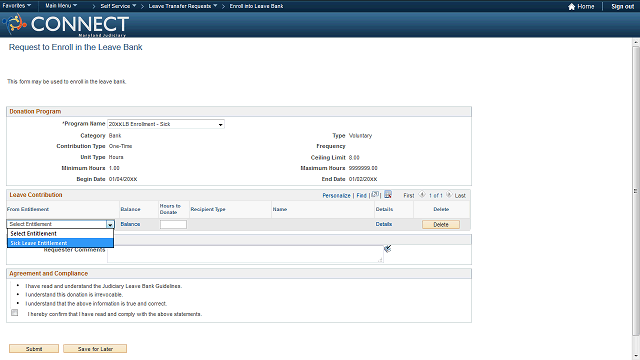Click the Hours to Donate input field
The width and height of the screenshot is (640, 360).
(173, 224)
